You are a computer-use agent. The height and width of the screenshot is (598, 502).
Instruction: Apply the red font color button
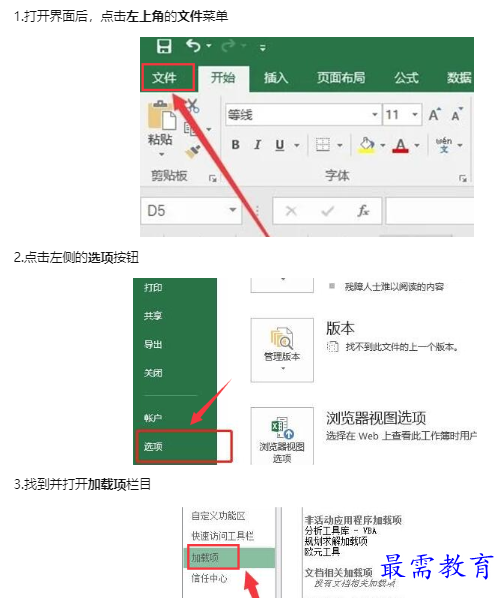point(400,145)
